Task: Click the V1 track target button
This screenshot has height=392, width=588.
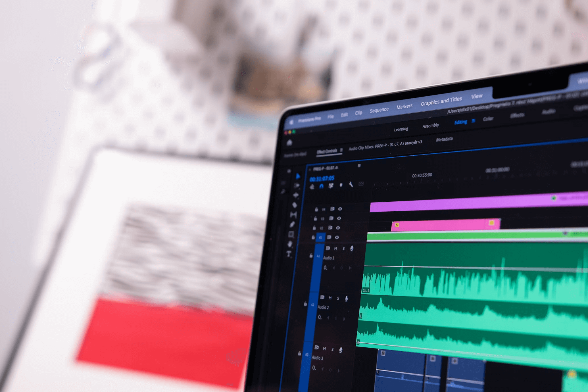Action: tap(320, 237)
